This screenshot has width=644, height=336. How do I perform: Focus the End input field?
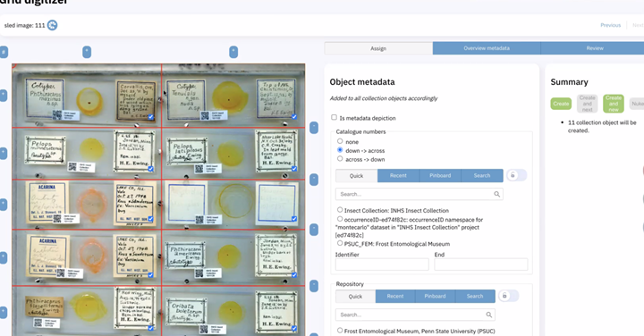[x=481, y=265]
